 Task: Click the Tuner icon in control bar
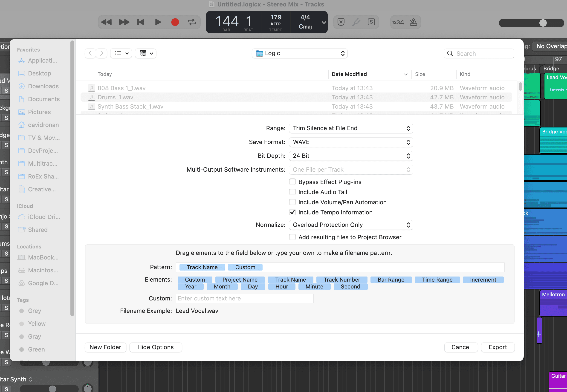click(x=356, y=22)
